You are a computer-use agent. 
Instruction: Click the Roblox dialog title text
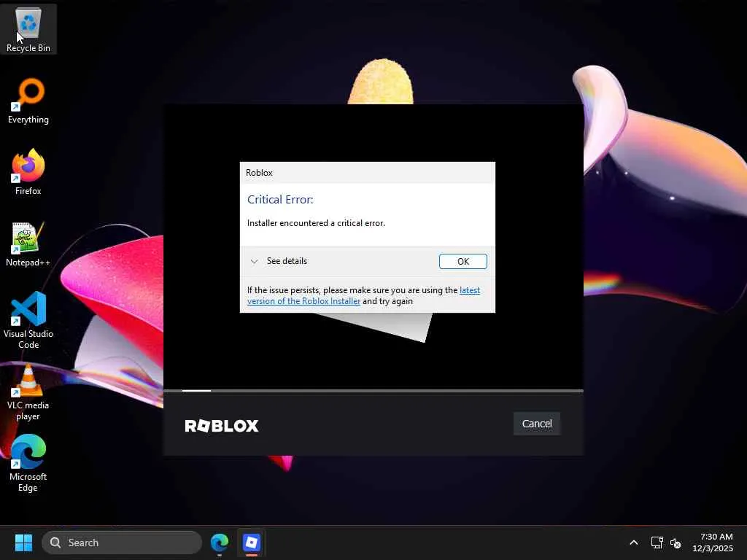coord(259,172)
